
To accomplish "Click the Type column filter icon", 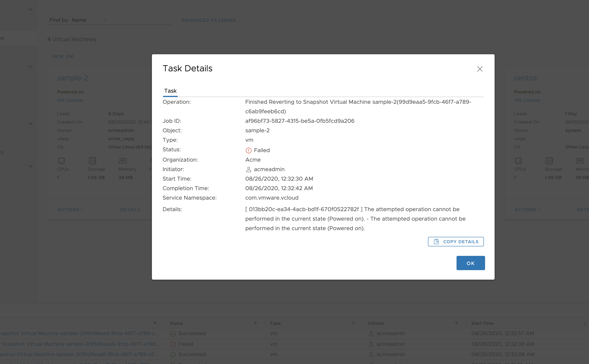I will point(353,323).
